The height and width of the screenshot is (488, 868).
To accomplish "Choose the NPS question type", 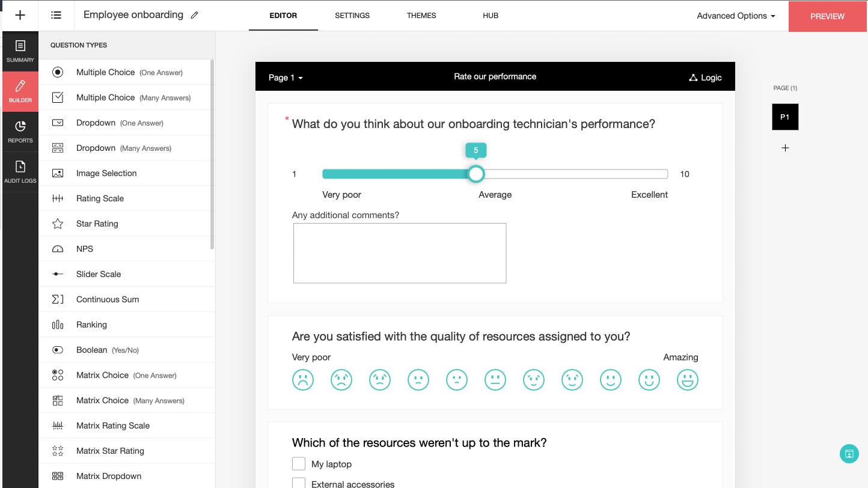I will 85,249.
